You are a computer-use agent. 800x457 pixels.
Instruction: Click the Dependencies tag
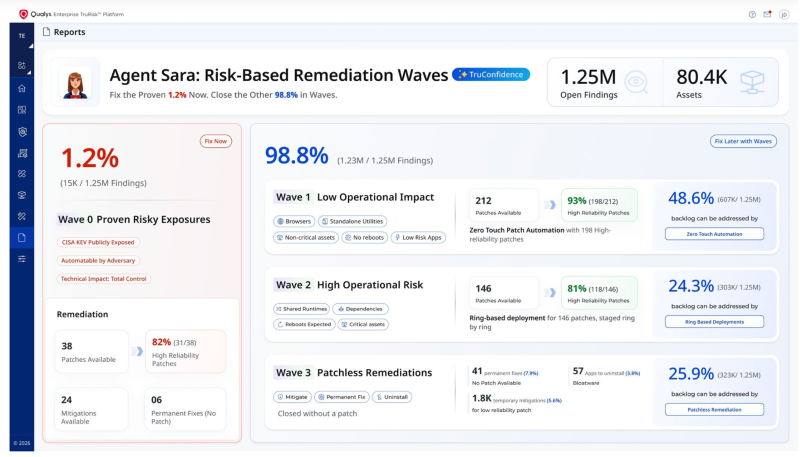(360, 309)
